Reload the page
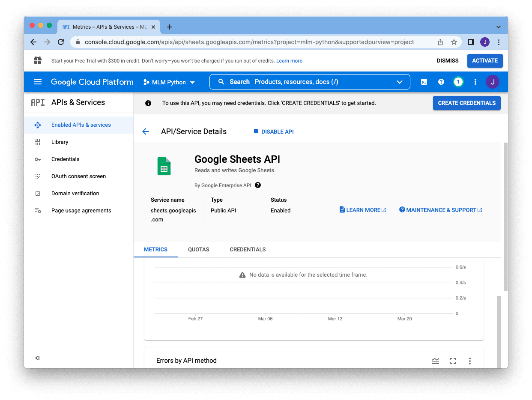 [x=61, y=42]
